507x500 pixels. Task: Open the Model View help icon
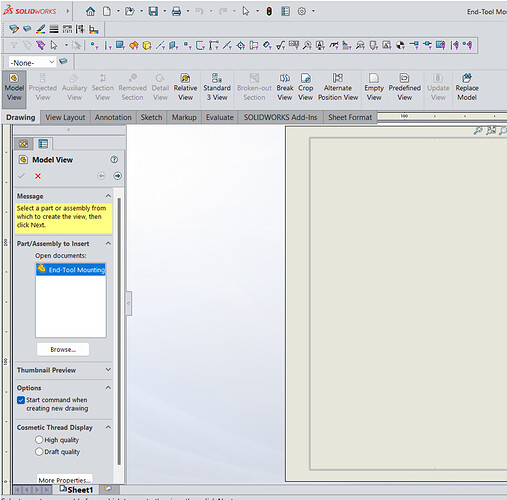(x=114, y=160)
